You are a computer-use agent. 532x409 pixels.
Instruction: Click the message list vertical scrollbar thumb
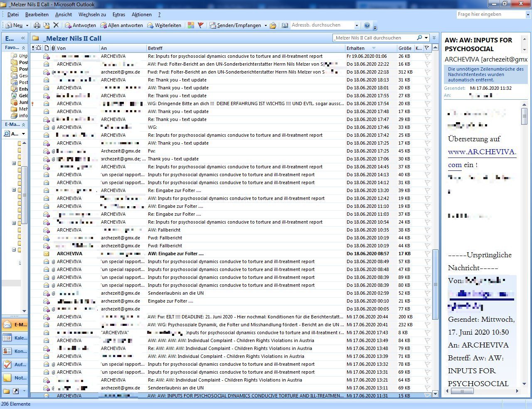coord(435,284)
